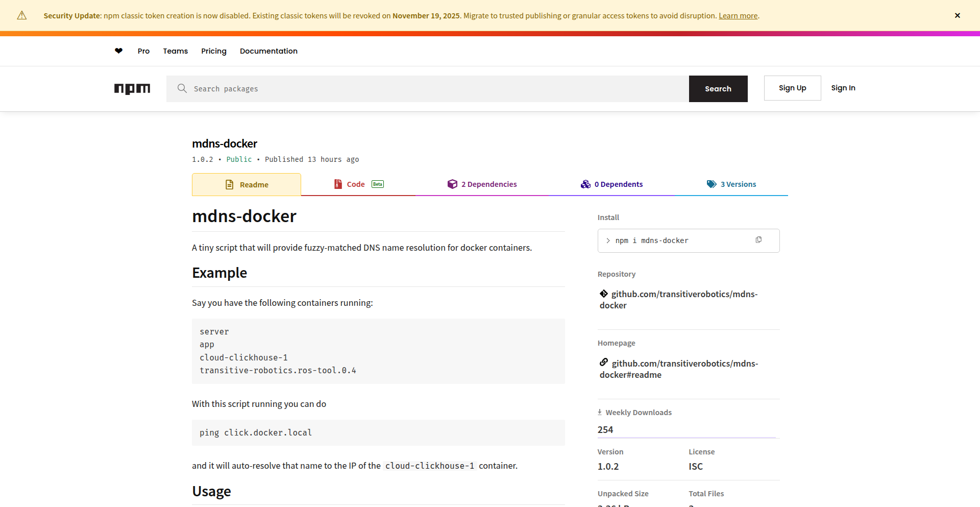
Task: Select the Readme tab
Action: 247,184
